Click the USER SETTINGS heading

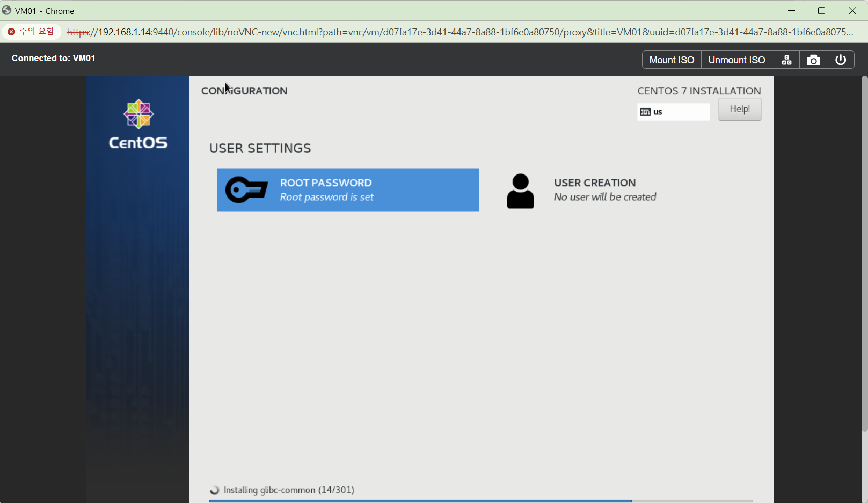pyautogui.click(x=260, y=148)
